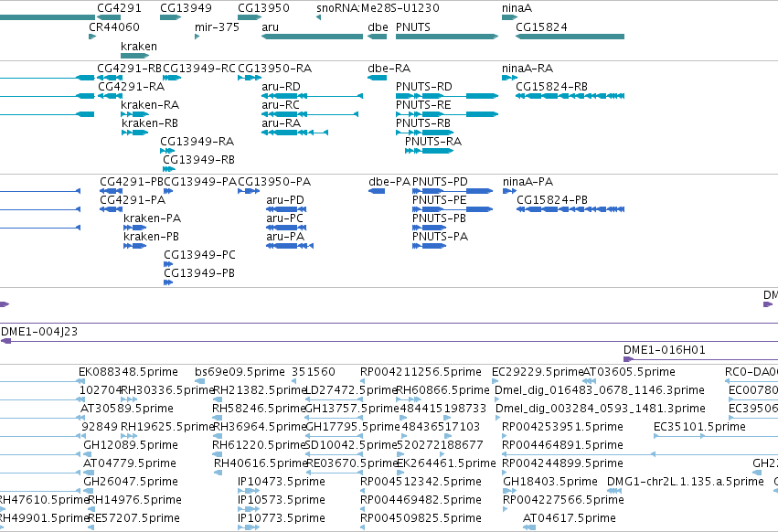The height and width of the screenshot is (532, 778).
Task: Click the PNUTS-PB protein feature
Action: 429,228
